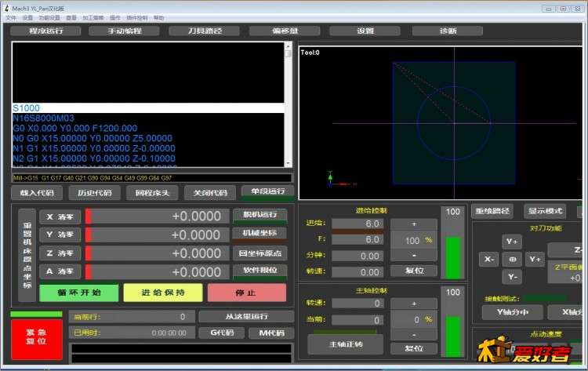Image resolution: width=588 pixels, height=371 pixels.
Task: Reset feed override with 复位 in 进给控制
Action: [414, 271]
